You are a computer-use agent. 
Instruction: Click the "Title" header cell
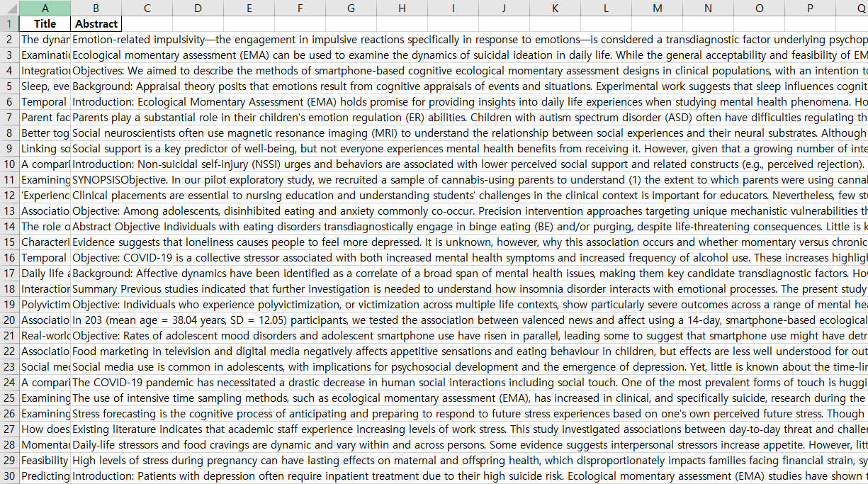pos(45,23)
